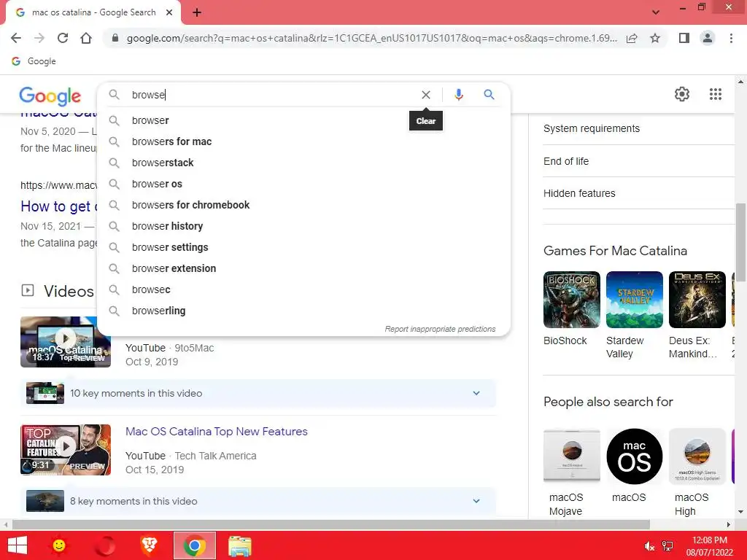Viewport: 747px width, 560px height.
Task: Open the Chrome home page
Action: (x=86, y=38)
